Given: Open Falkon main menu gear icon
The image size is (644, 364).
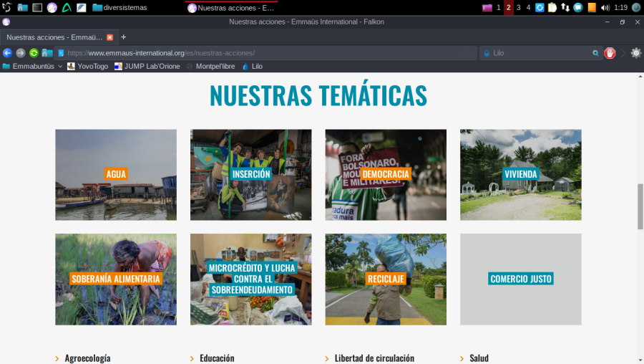Looking at the screenshot, I should (x=635, y=53).
